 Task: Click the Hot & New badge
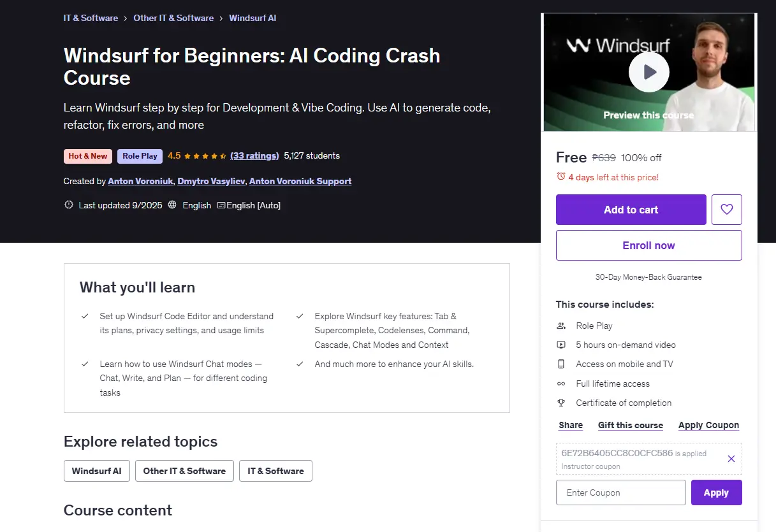point(88,156)
